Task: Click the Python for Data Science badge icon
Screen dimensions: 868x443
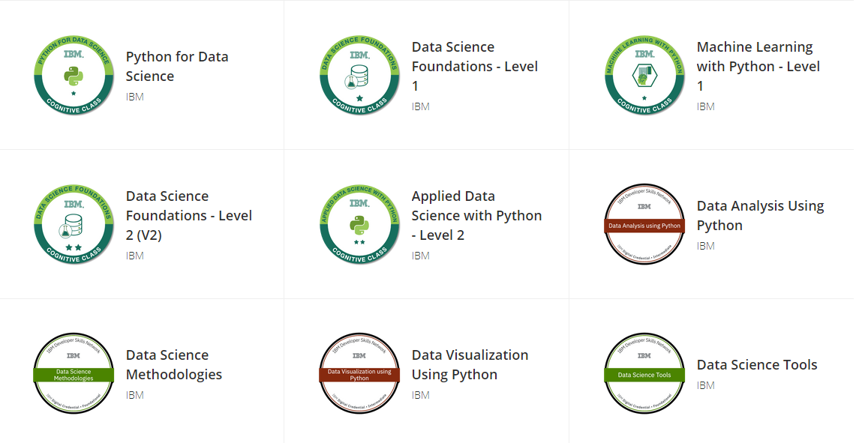Action: pos(74,76)
